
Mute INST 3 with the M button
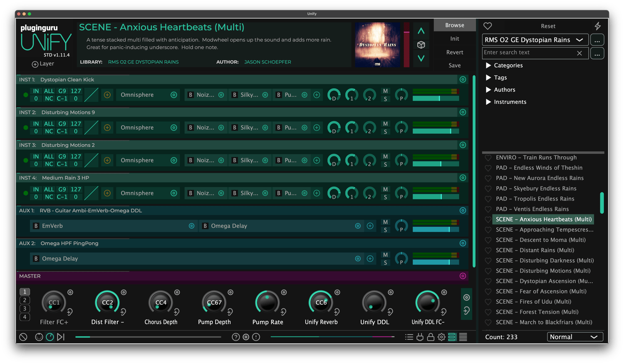(x=385, y=157)
